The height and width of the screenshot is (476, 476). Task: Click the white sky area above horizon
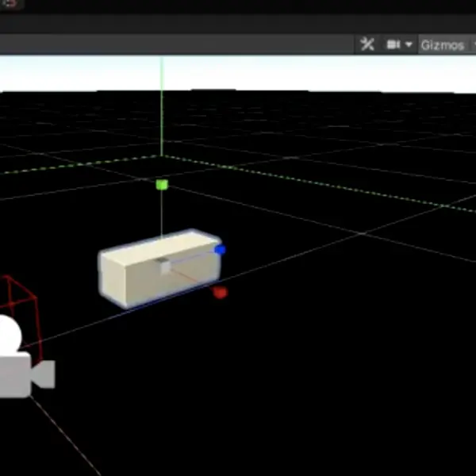tap(304, 73)
